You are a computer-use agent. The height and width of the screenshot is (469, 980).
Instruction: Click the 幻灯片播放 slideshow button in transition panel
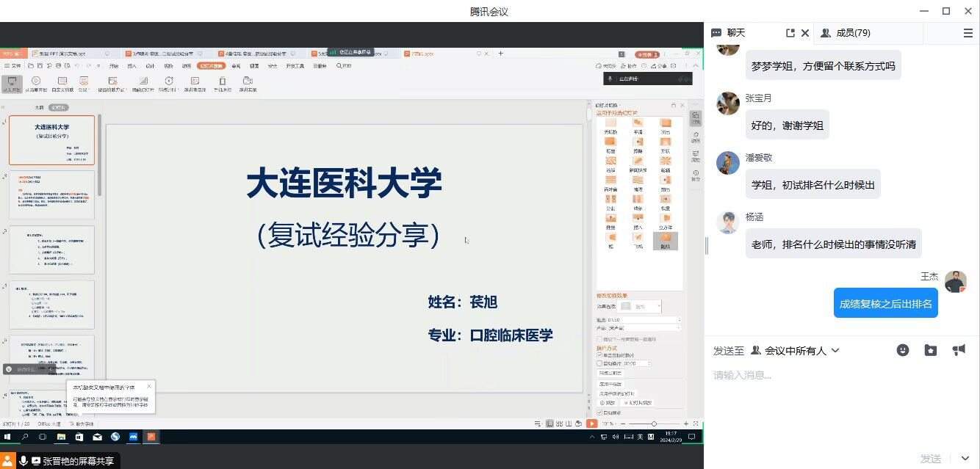pos(636,403)
